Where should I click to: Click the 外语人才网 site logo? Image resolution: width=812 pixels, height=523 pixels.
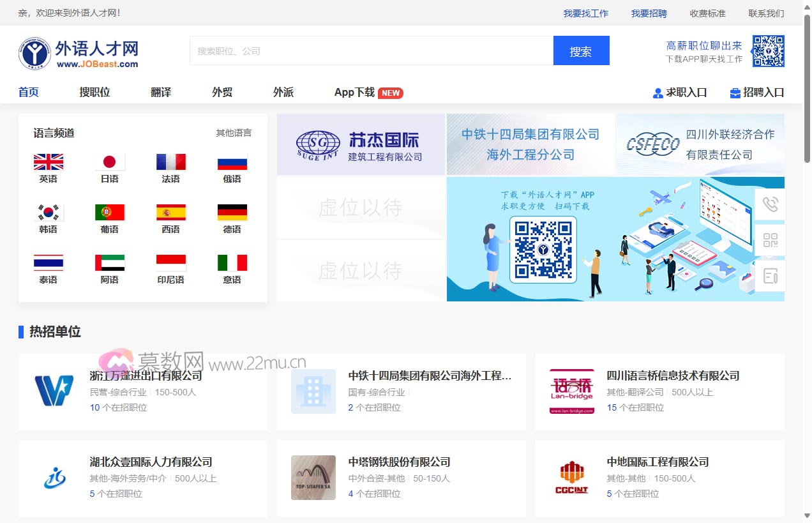[79, 52]
